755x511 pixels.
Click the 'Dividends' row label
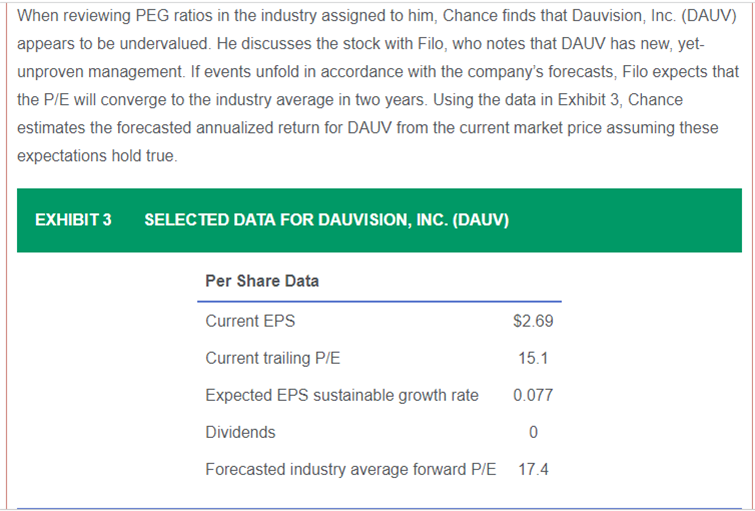pos(240,432)
